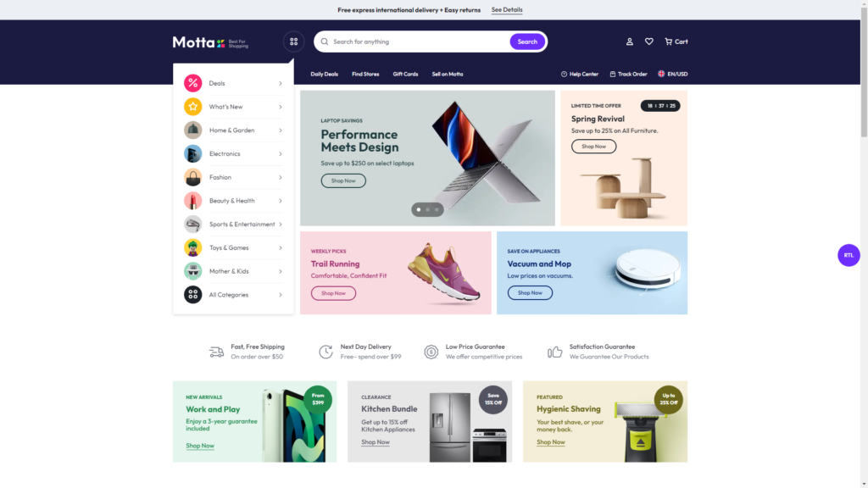This screenshot has height=488, width=868.
Task: Open the EN/USD language currency dropdown
Action: click(x=672, y=75)
